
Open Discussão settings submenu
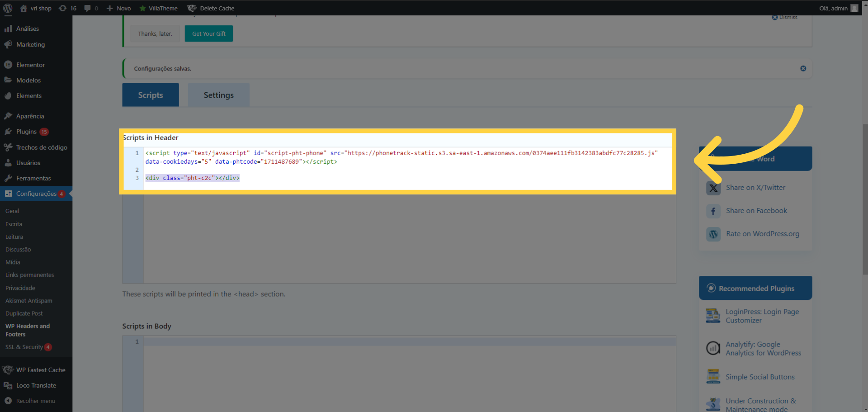(18, 249)
